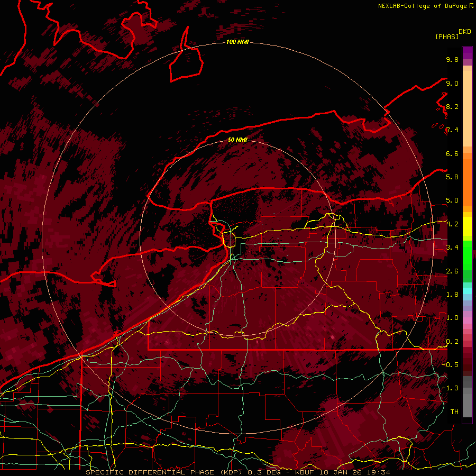Click the 0.3 DEG elevation text
Viewport: 476px width, 476px height.
264,472
